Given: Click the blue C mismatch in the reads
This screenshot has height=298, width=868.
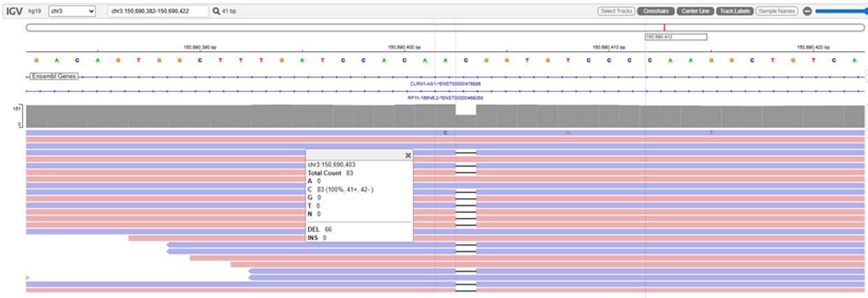Looking at the screenshot, I should click(x=445, y=132).
